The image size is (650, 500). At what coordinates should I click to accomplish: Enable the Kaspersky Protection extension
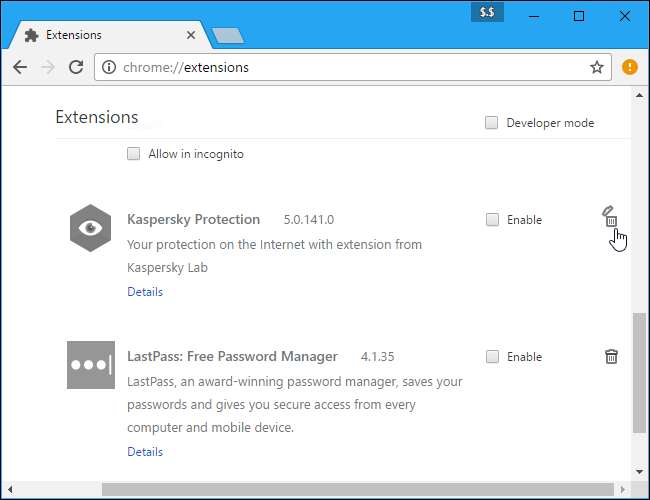[492, 220]
